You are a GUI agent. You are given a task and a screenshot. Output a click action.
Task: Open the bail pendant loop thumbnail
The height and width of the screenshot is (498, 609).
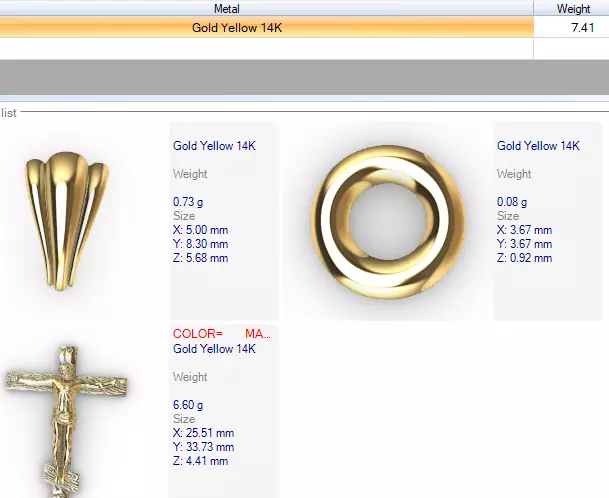pyautogui.click(x=67, y=221)
